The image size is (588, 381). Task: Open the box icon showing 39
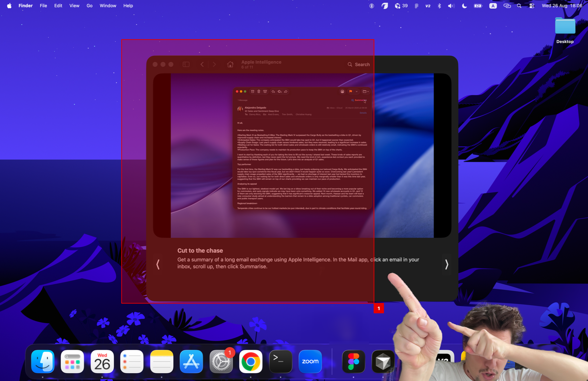pyautogui.click(x=401, y=6)
